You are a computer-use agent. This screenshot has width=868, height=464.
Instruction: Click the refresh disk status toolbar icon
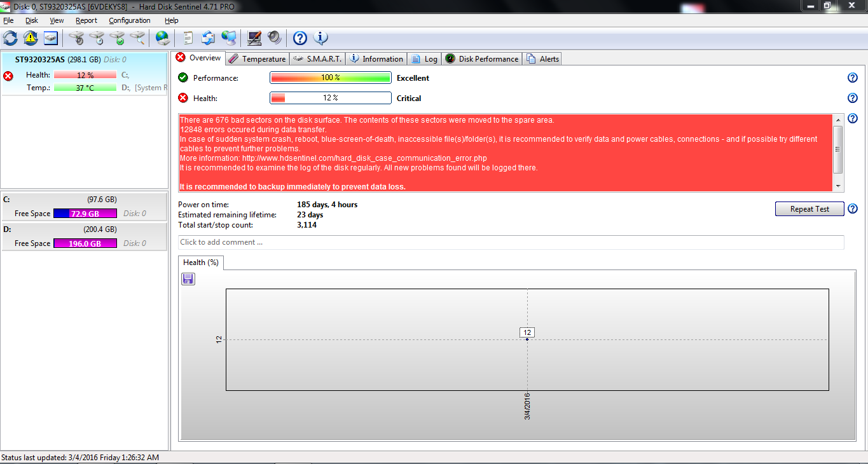pos(10,38)
